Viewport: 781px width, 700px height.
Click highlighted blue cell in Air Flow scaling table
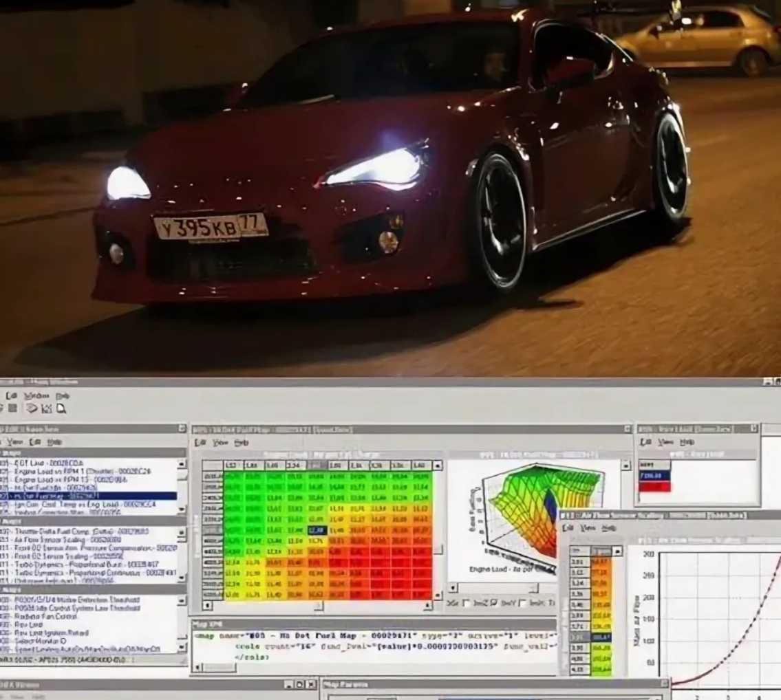(x=601, y=637)
